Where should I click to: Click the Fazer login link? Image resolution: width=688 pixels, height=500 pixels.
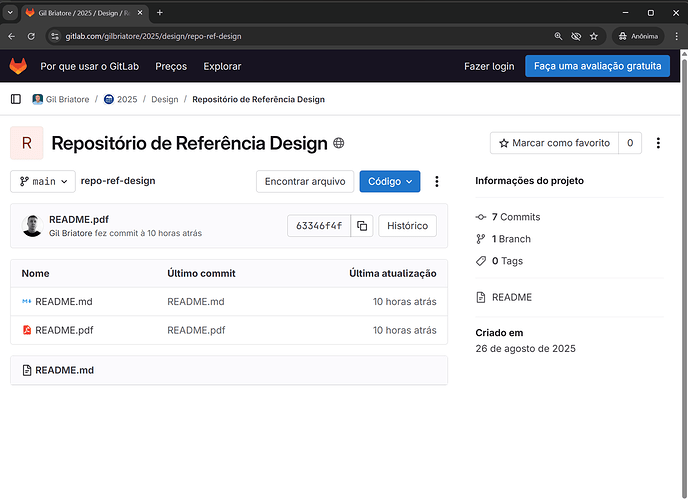click(489, 66)
